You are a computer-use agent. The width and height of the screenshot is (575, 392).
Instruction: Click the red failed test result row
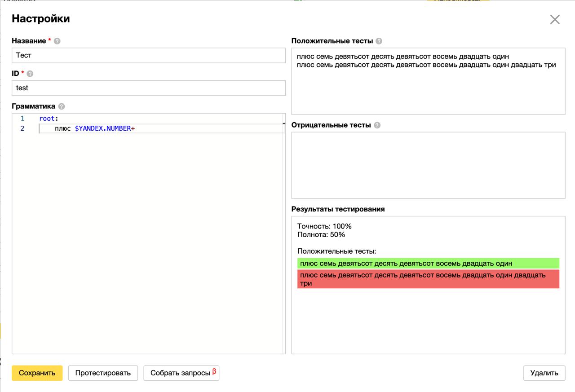click(x=428, y=279)
